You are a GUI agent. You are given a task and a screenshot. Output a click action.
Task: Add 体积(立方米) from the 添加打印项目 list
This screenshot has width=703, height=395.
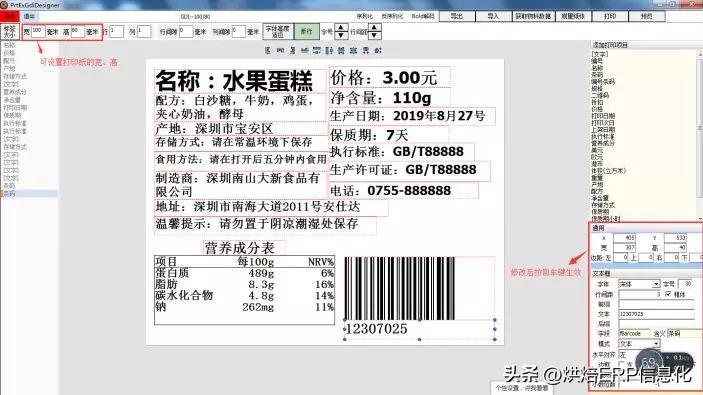pyautogui.click(x=608, y=171)
